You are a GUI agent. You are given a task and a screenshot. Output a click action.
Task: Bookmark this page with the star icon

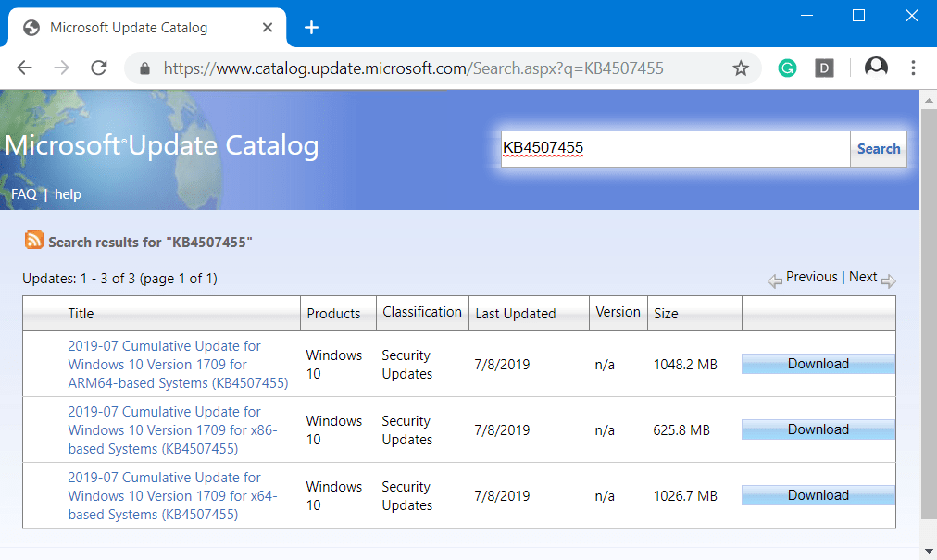741,68
